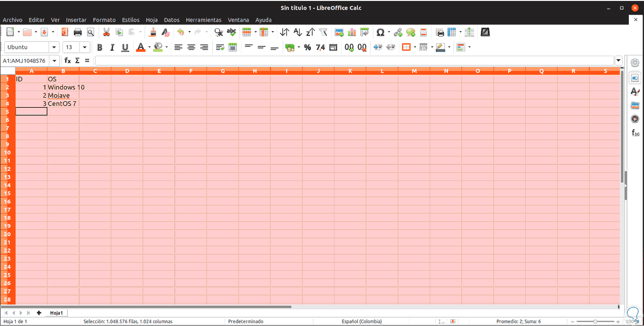Image resolution: width=644 pixels, height=326 pixels.
Task: Toggle Italic formatting
Action: 112,47
